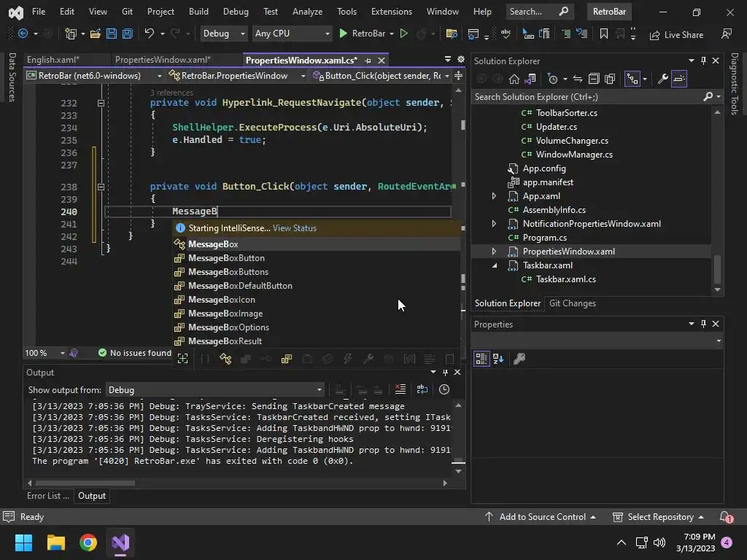Select MessageBoxButton from IntelliSense list
The height and width of the screenshot is (560, 747).
pos(226,258)
